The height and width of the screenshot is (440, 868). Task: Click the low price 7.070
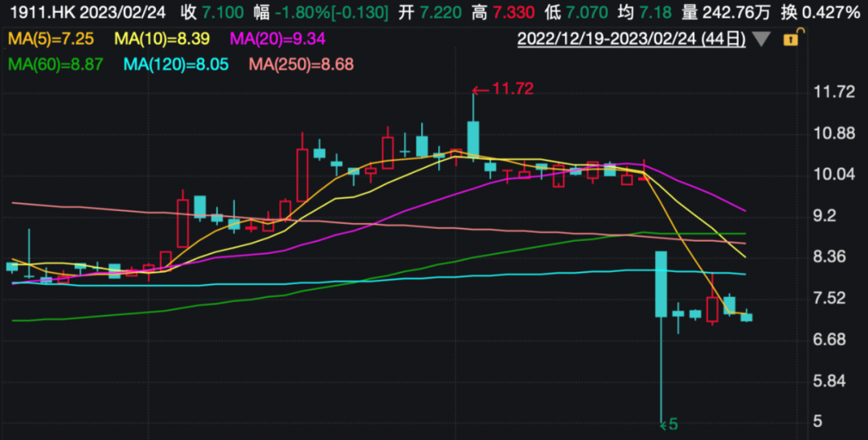click(586, 12)
